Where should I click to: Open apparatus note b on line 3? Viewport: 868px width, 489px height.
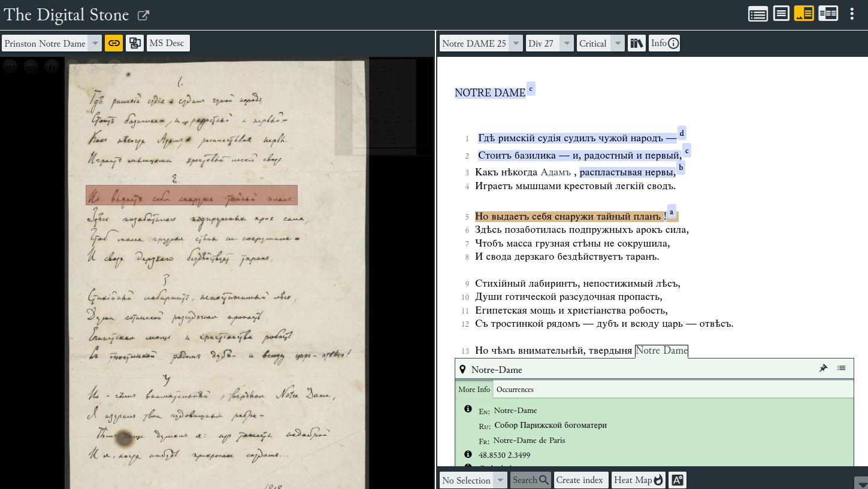[681, 167]
